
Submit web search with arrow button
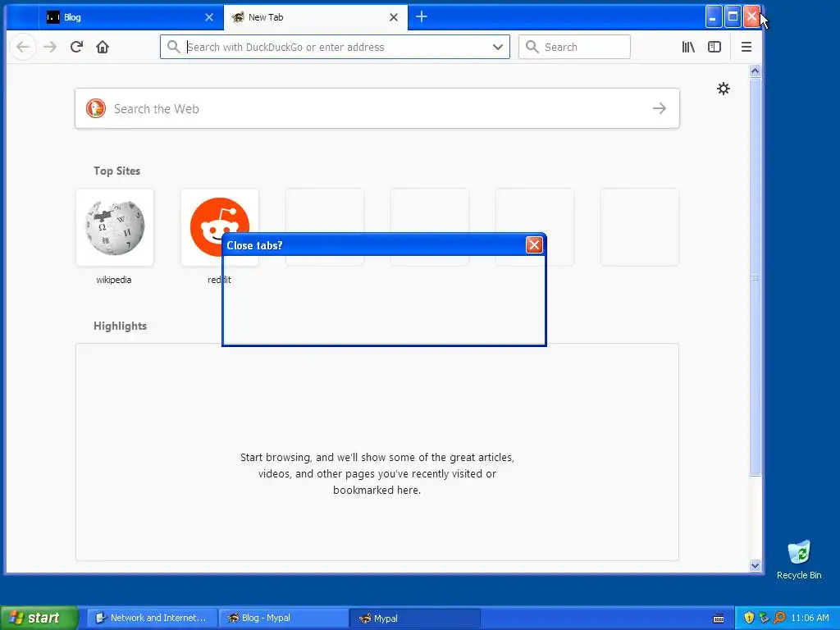[660, 108]
